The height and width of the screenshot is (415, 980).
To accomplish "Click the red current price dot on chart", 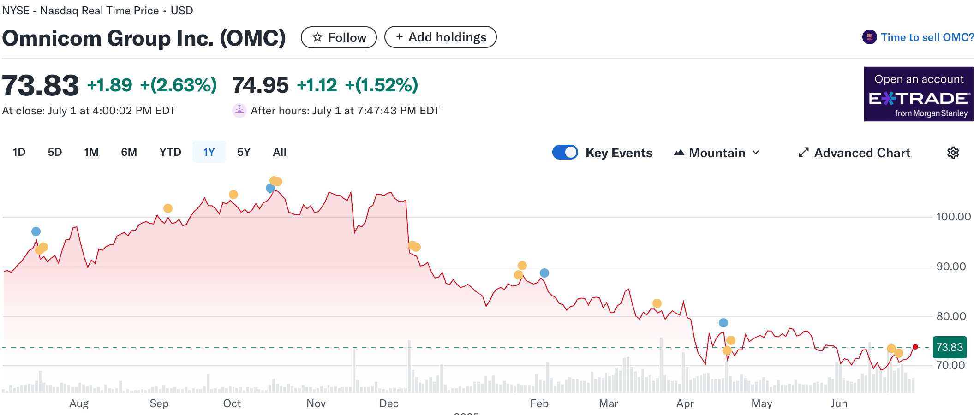I will pos(915,347).
